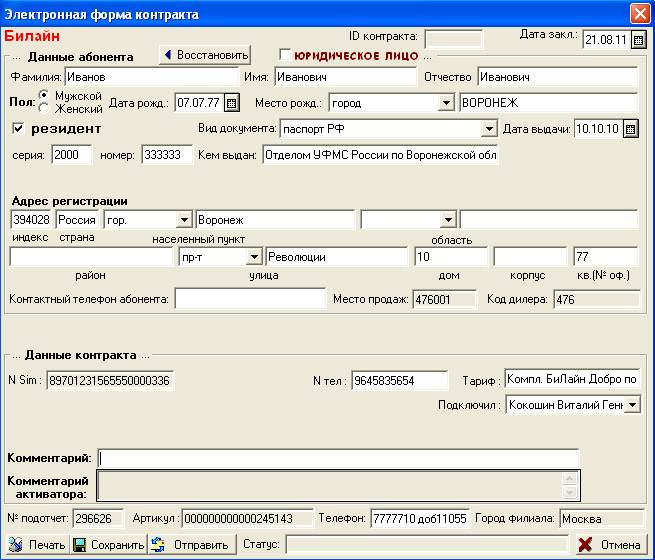The width and height of the screenshot is (655, 560).
Task: Click the дом field with 10
Action: click(x=451, y=256)
